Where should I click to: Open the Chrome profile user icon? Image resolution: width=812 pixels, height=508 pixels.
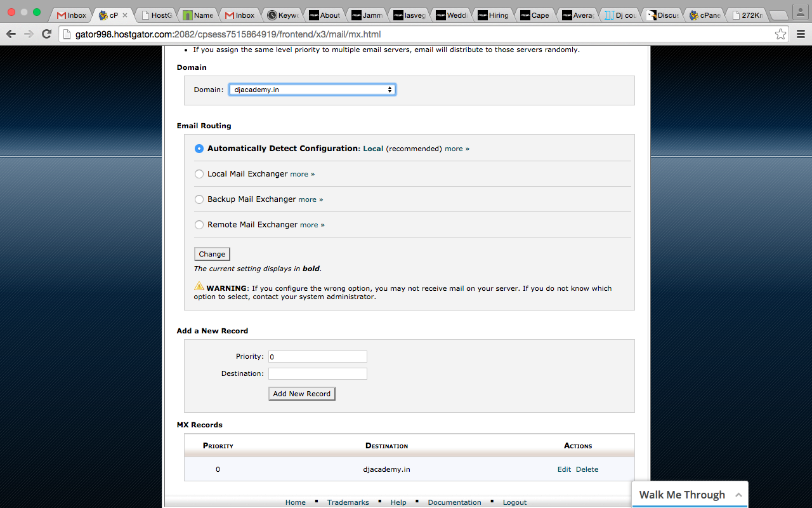coord(800,12)
